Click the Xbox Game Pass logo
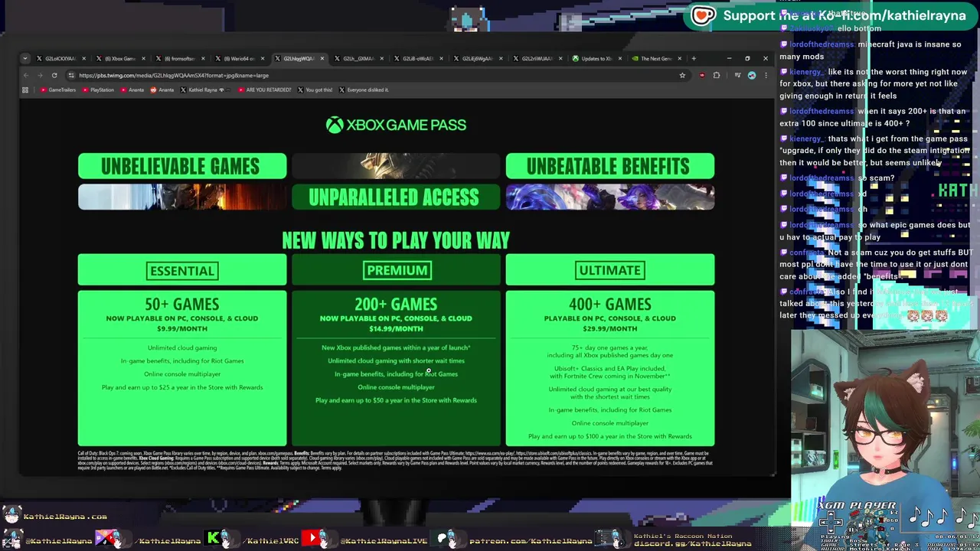 (396, 125)
